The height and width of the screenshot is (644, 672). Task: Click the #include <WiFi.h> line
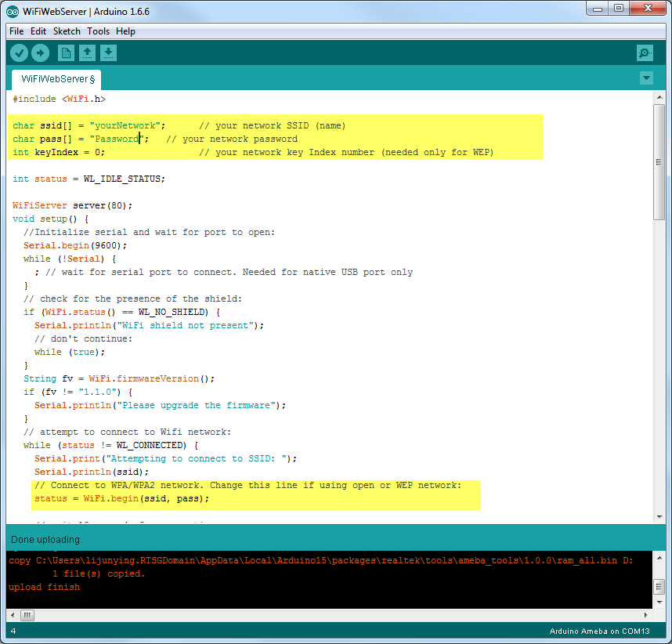(x=60, y=99)
